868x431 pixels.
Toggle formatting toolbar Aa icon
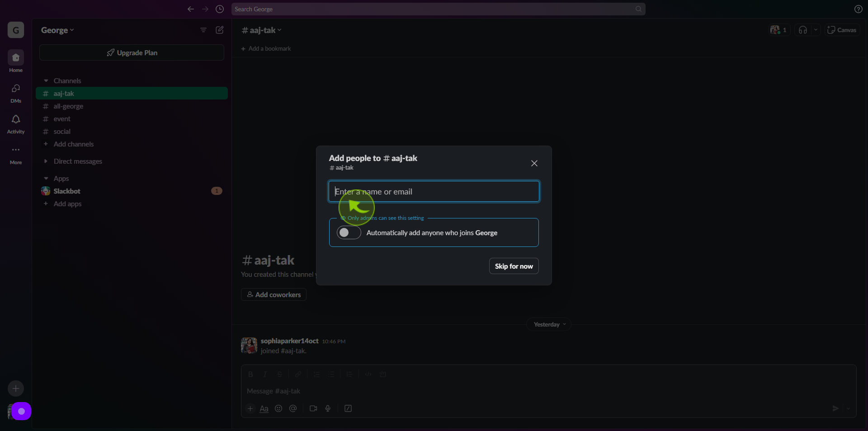264,408
